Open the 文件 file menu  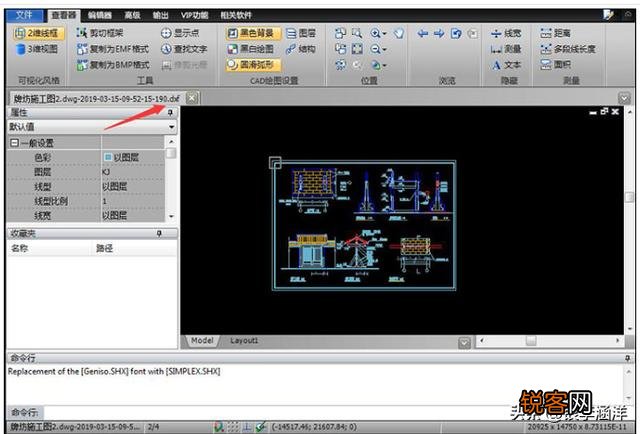click(x=24, y=15)
